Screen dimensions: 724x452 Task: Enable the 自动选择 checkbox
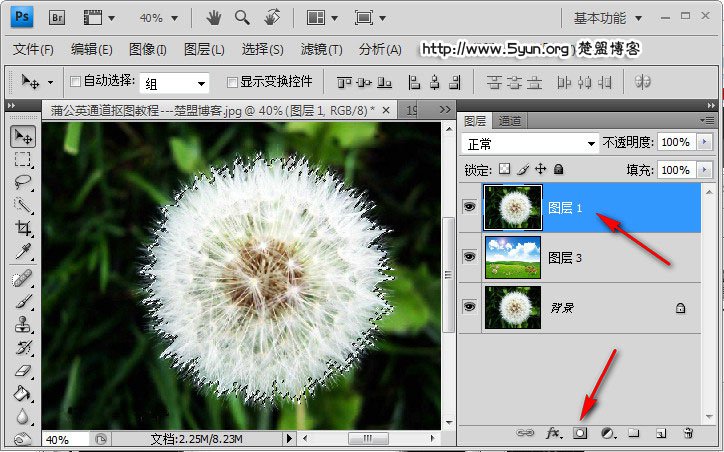tap(76, 82)
